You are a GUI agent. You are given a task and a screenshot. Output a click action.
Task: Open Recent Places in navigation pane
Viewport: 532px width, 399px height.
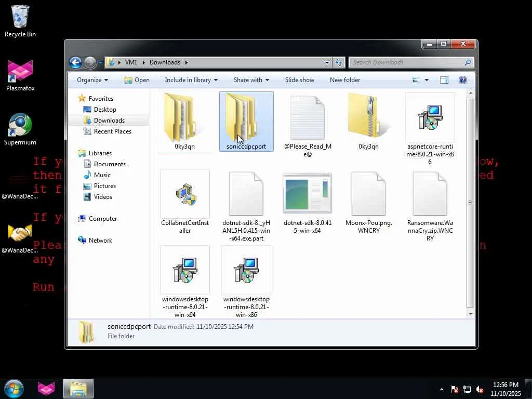[112, 131]
